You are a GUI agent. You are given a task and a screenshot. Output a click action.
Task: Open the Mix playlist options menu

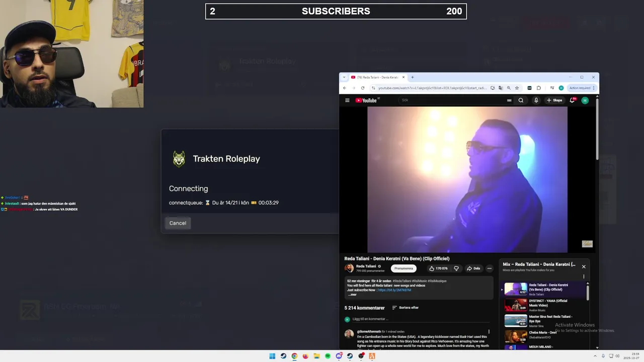click(x=584, y=277)
